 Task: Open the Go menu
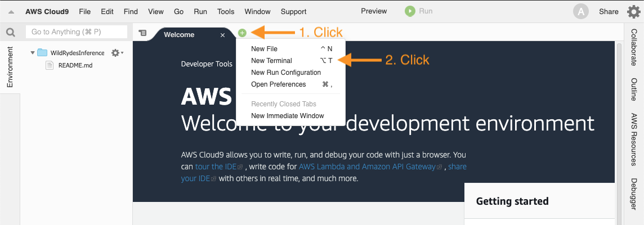(x=178, y=11)
